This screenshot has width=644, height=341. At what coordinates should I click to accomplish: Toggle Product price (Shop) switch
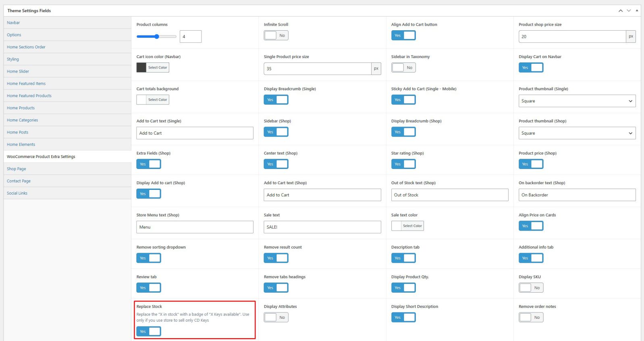coord(531,164)
